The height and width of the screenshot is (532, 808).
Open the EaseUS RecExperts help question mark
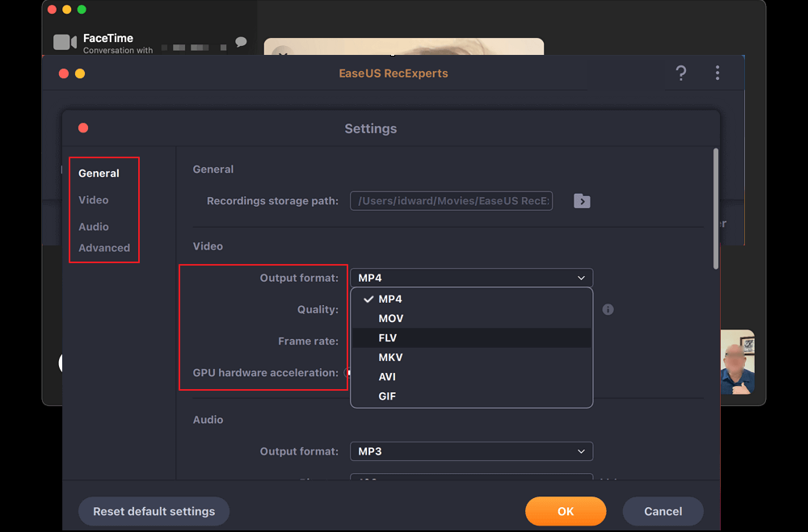(680, 73)
